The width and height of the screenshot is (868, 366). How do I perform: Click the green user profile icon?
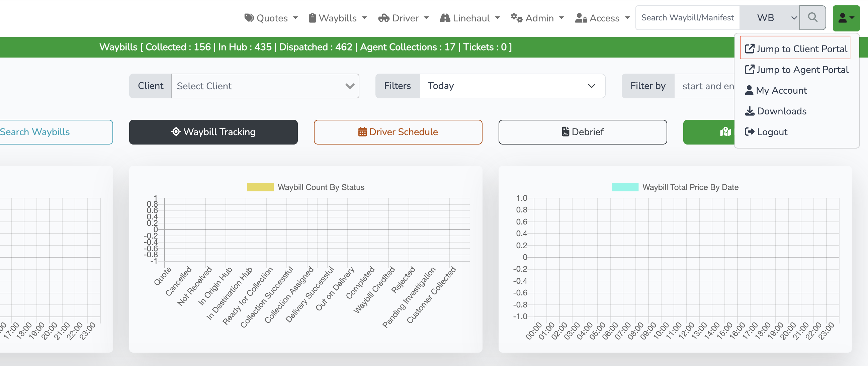(x=846, y=18)
